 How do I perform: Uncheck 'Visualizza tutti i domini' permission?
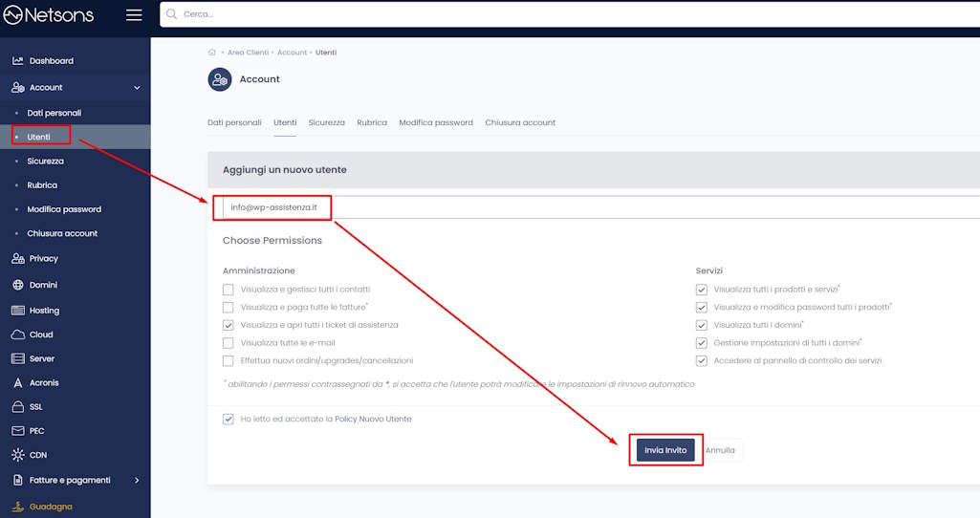point(702,325)
